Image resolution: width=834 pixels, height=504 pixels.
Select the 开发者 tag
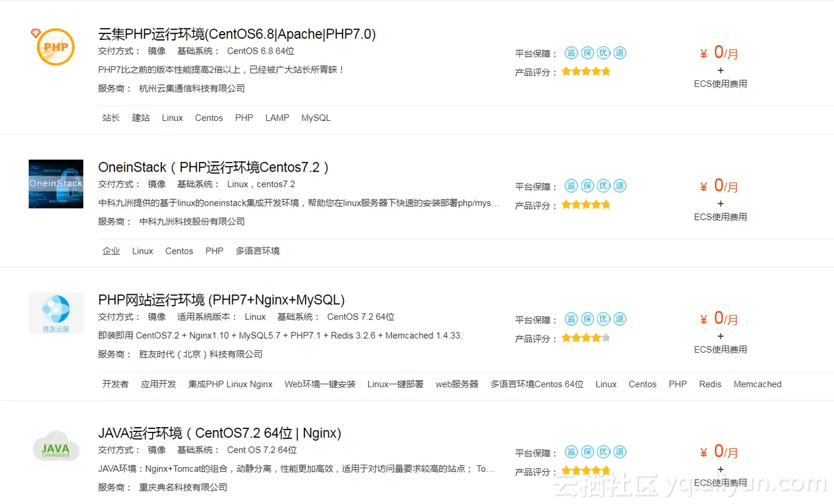116,384
